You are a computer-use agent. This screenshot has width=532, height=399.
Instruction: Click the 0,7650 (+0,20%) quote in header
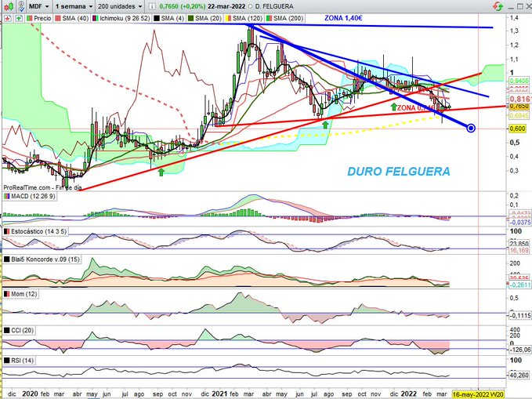coord(182,6)
